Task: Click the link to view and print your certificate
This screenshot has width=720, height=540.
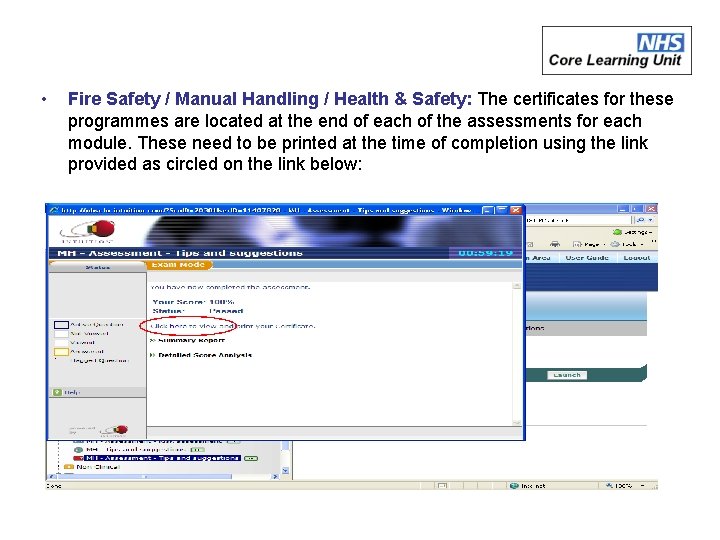Action: coord(233,326)
